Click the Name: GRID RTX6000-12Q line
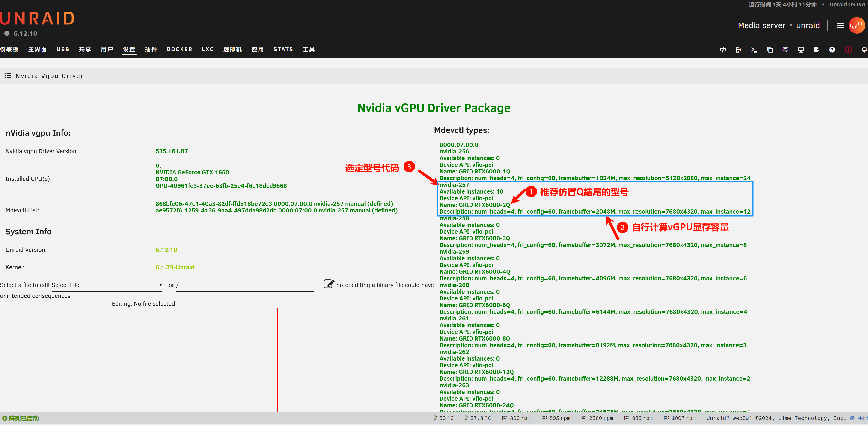The width and height of the screenshot is (868, 426). (476, 372)
